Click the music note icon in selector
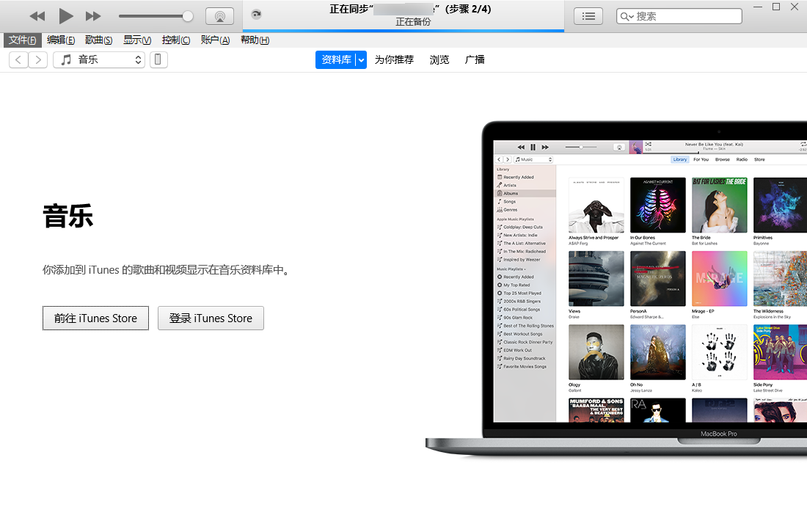Screen dimensions: 807x532 (66, 59)
